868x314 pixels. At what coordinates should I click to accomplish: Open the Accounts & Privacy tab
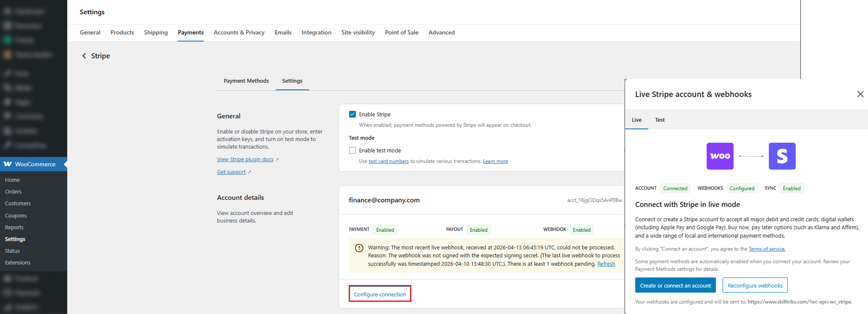point(239,32)
